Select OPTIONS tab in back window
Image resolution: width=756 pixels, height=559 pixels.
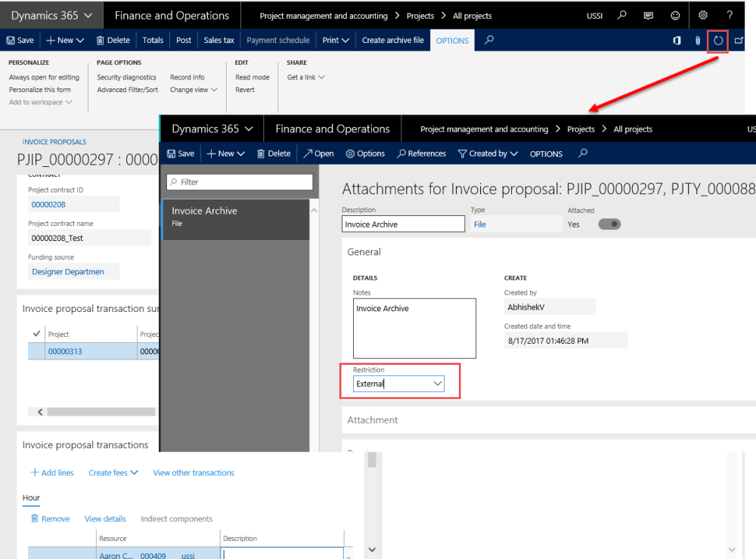point(452,41)
